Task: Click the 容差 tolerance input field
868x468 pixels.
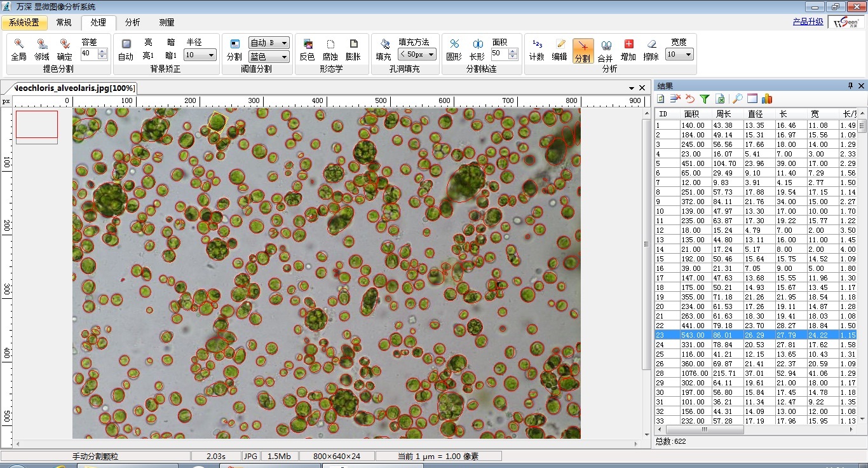Action: [x=89, y=55]
